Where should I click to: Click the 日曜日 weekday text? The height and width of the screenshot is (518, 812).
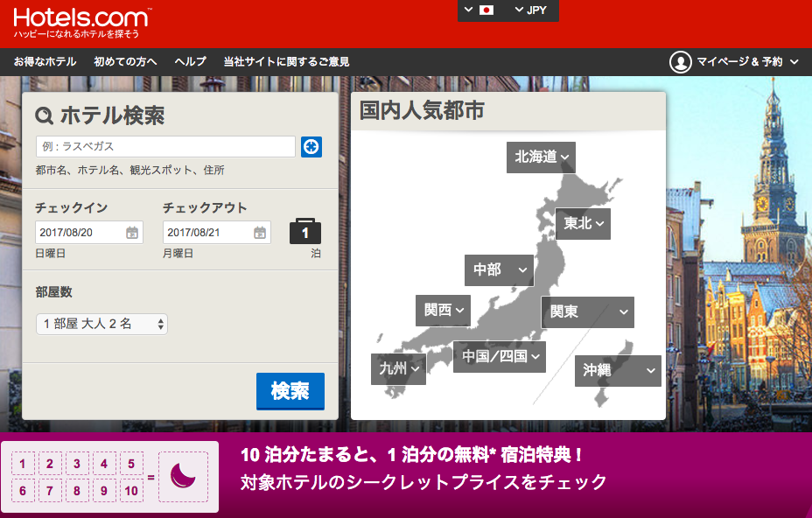coord(50,254)
